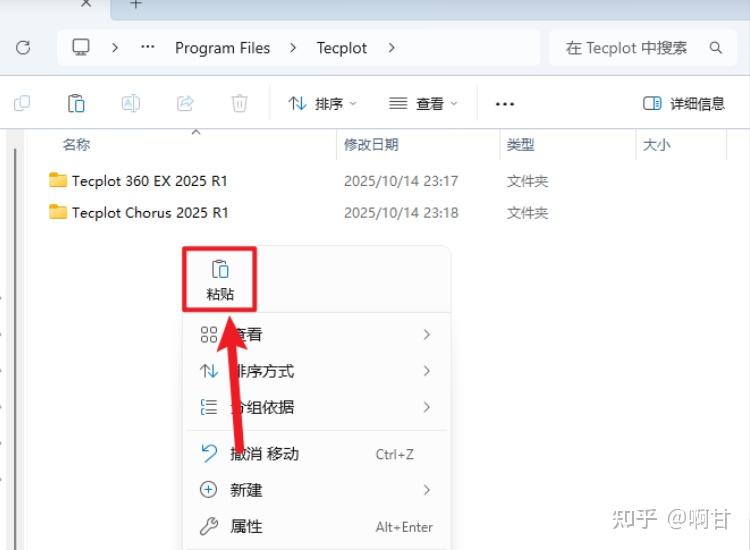Viewport: 750px width, 550px height.
Task: Click the submenu arrow of 分组依据 entry
Action: coord(427,407)
